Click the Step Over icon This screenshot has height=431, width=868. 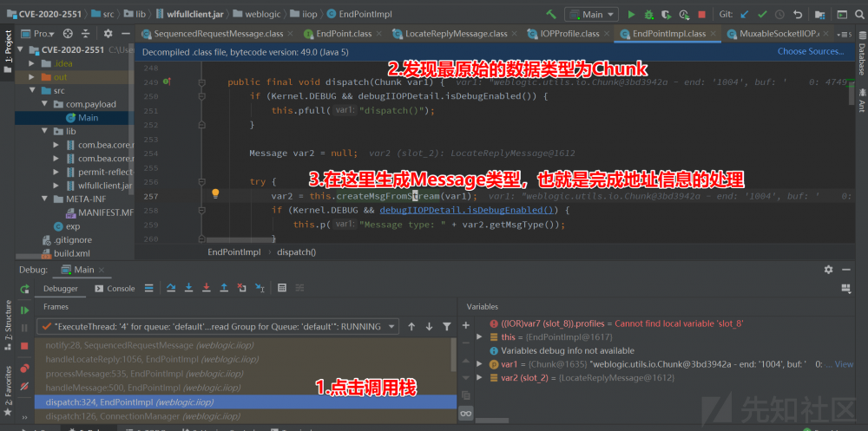click(x=170, y=288)
